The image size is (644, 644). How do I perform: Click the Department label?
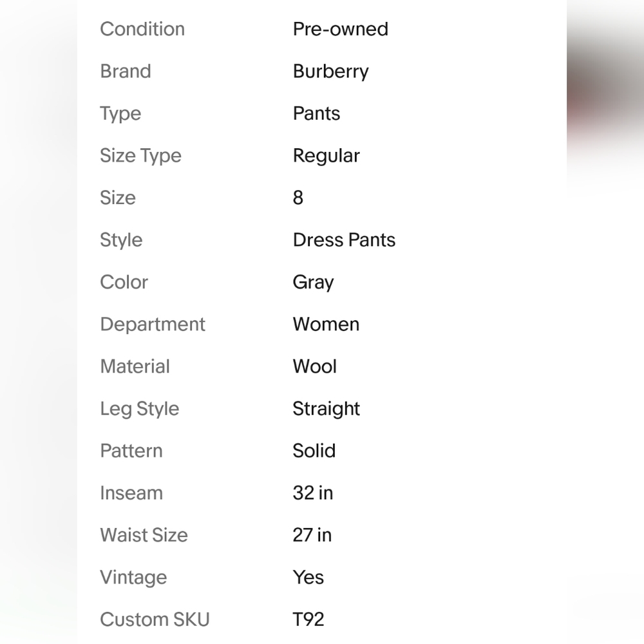click(153, 325)
